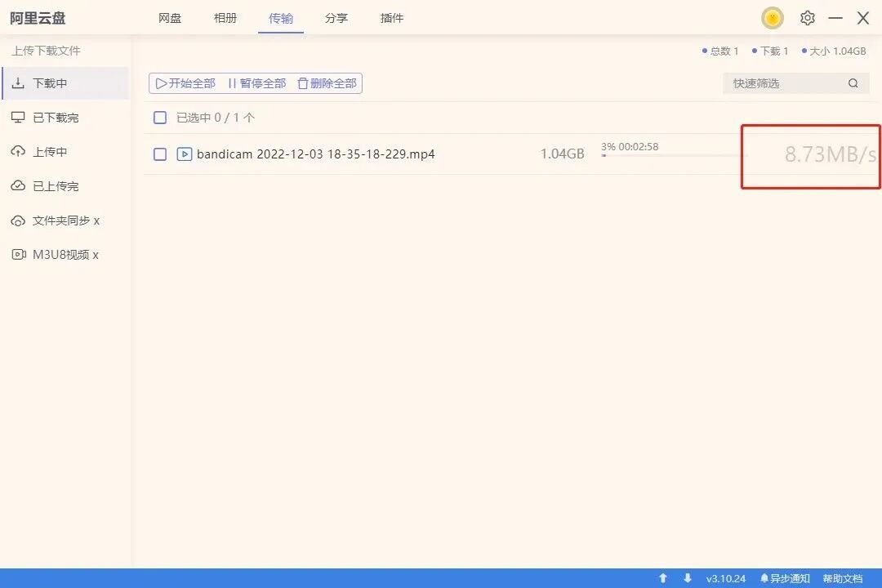Click file name bandicam 2022-12-03 18-35-18-229.mp4
The width and height of the screenshot is (882, 588).
(x=315, y=154)
